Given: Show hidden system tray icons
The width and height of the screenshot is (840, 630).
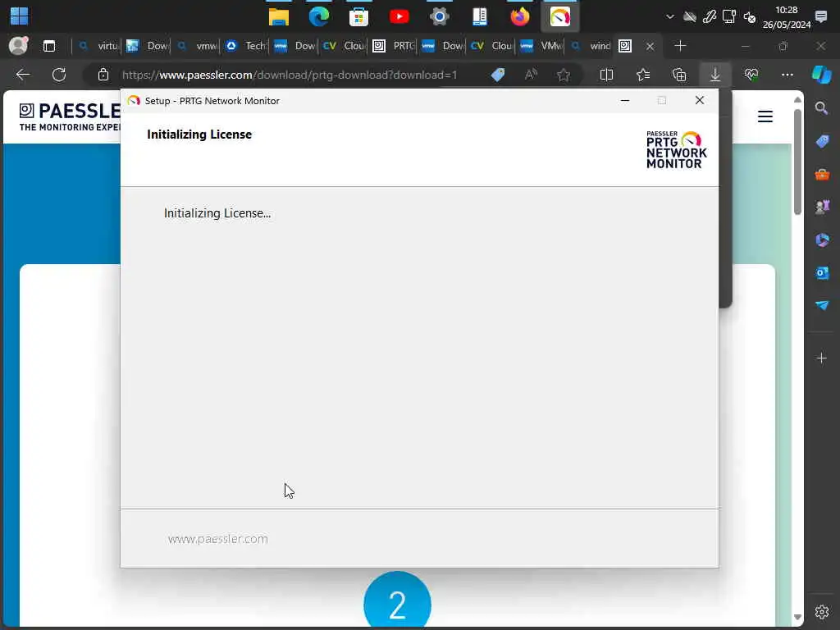Looking at the screenshot, I should tap(669, 16).
